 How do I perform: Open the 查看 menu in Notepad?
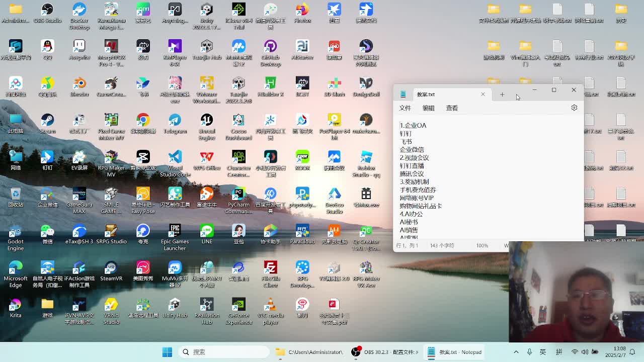point(452,108)
